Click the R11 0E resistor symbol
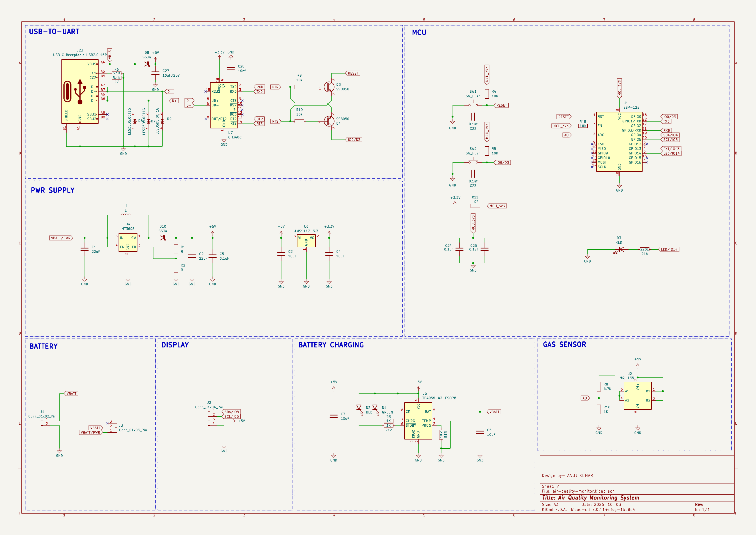This screenshot has width=756, height=535. 475,206
